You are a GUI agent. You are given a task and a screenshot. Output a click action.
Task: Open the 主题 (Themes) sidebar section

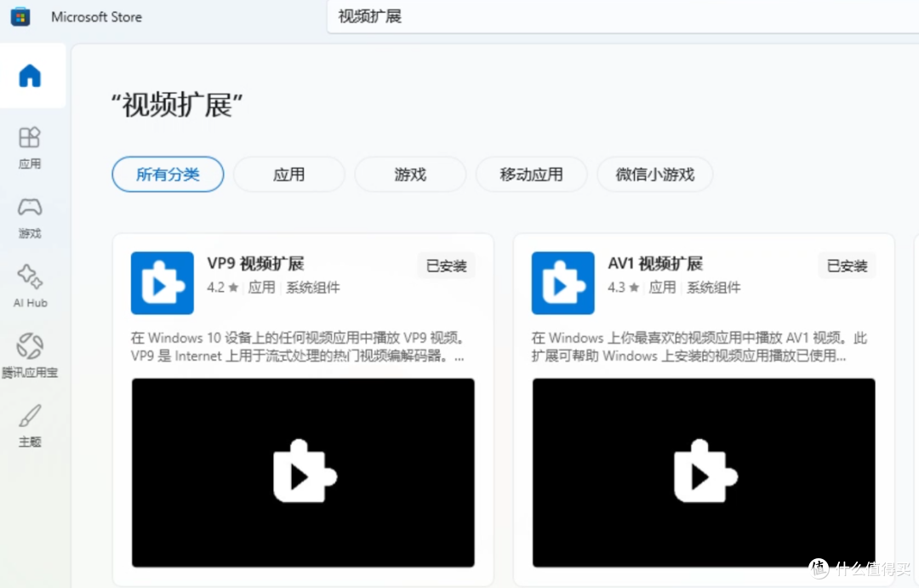[29, 425]
